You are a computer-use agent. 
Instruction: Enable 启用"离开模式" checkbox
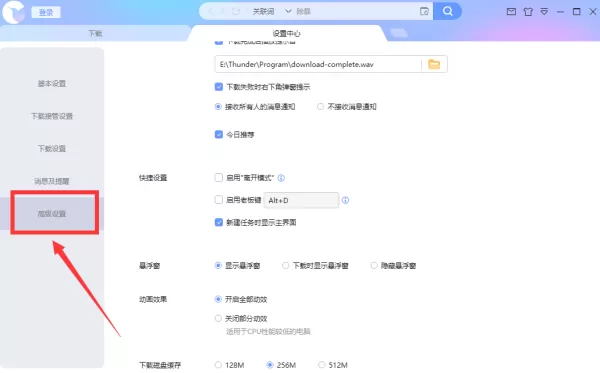(218, 178)
